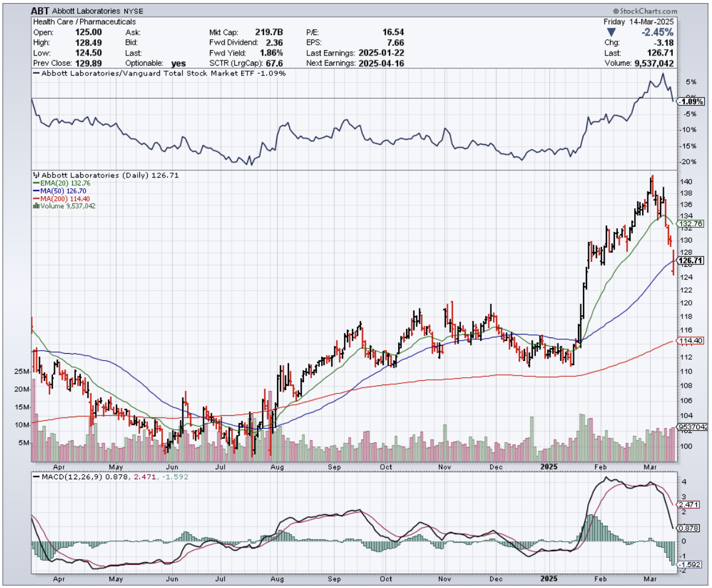The height and width of the screenshot is (588, 712).
Task: Click the Aug label on the price chart axis
Action: 277,466
